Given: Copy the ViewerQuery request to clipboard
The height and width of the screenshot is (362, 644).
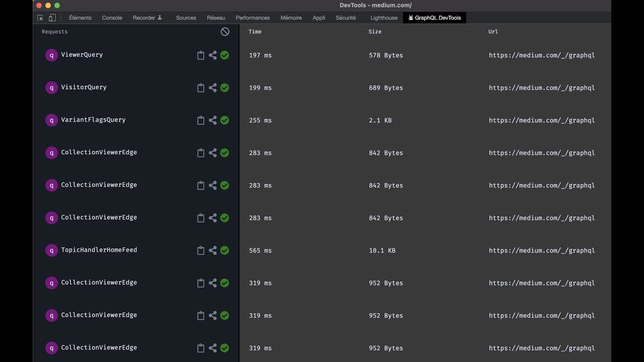Looking at the screenshot, I should tap(201, 55).
